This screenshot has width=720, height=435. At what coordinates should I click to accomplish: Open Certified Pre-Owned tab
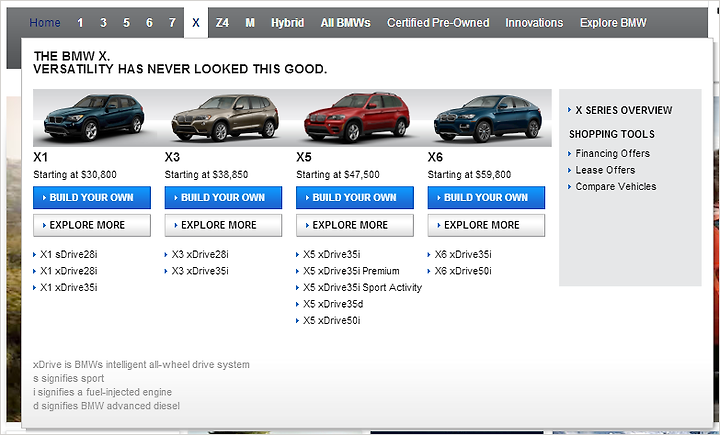point(438,23)
